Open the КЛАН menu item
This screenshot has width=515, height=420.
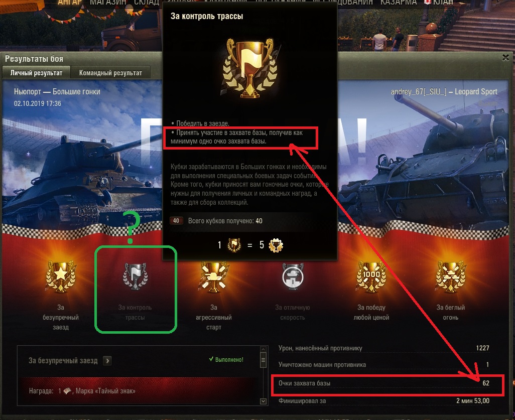(439, 3)
